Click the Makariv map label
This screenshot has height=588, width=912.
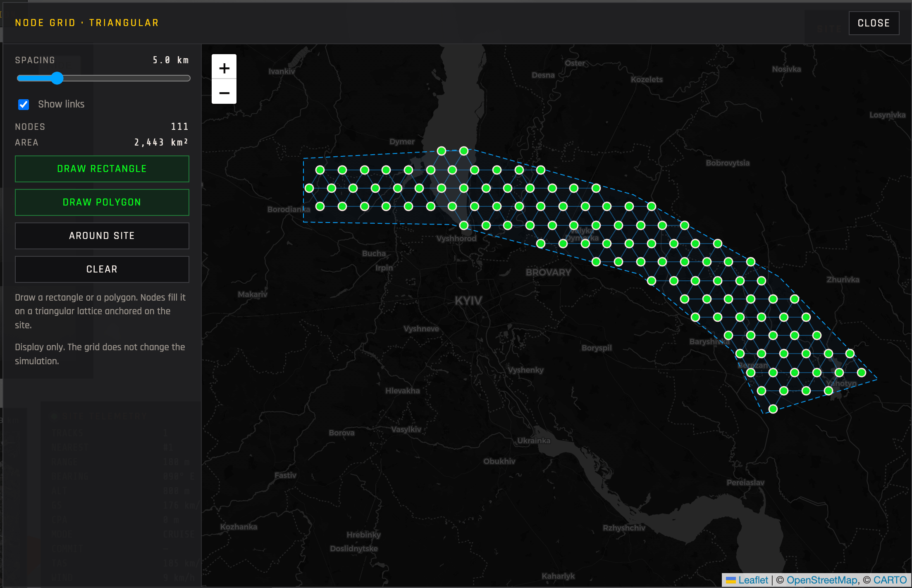click(253, 294)
